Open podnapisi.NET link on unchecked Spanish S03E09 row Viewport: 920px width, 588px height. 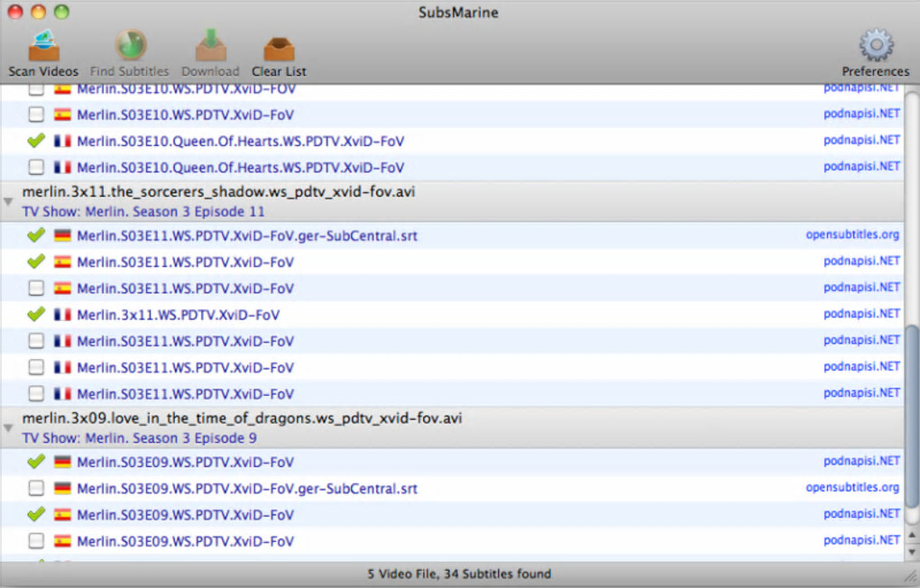861,540
